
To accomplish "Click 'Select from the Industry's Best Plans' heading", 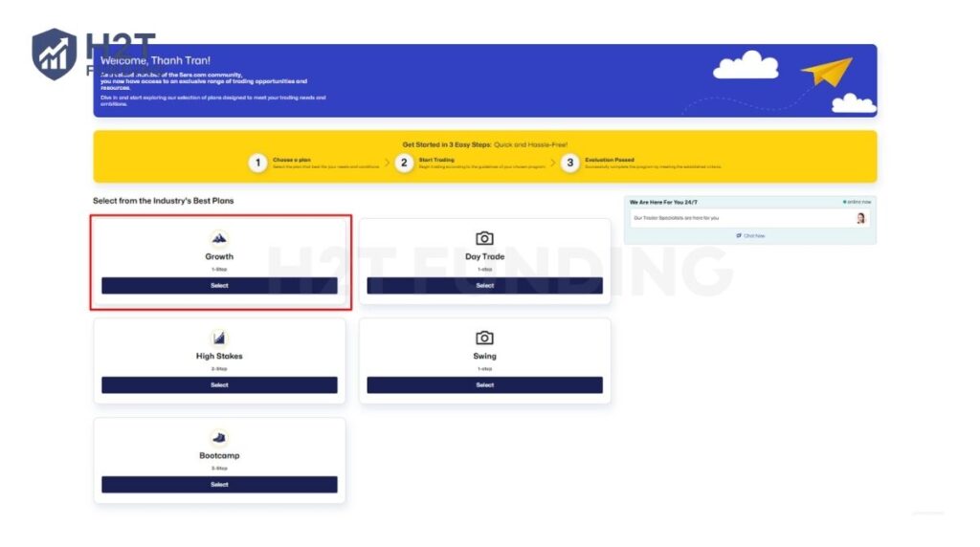I will [163, 201].
